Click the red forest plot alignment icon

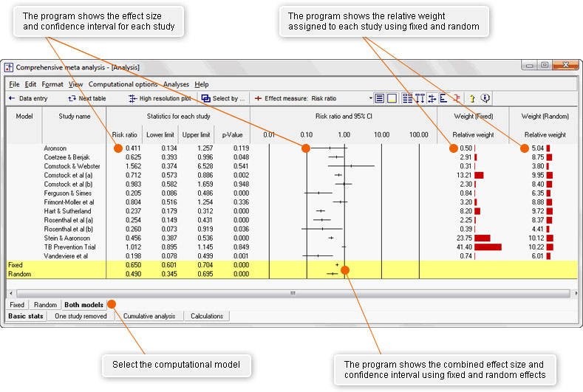click(x=456, y=98)
